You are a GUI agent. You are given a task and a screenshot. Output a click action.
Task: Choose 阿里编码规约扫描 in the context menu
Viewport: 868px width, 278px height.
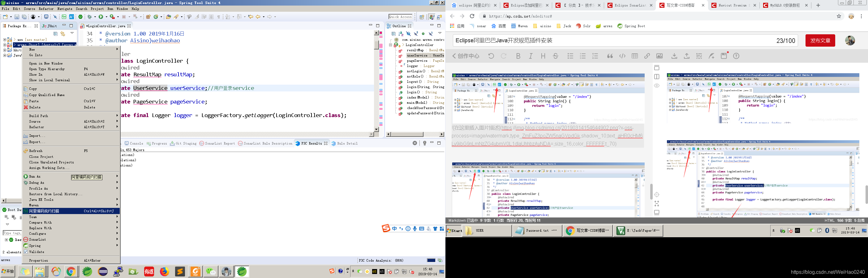(71, 211)
